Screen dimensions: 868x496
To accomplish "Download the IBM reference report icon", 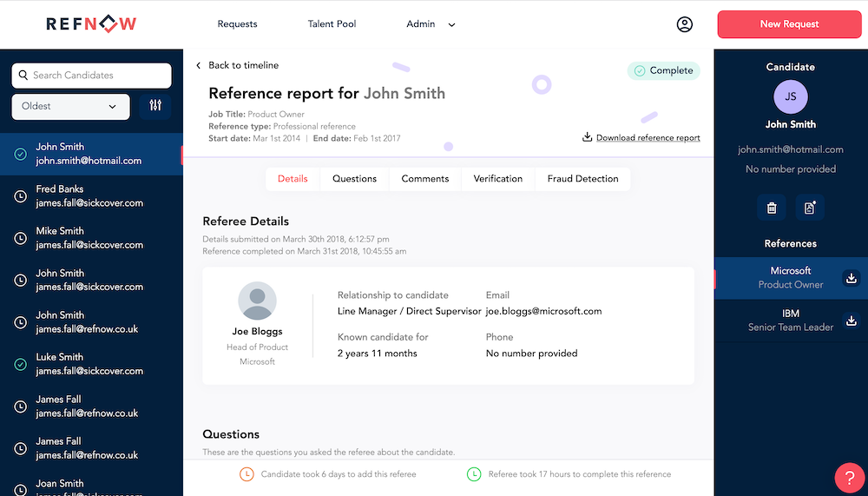I will pyautogui.click(x=852, y=321).
